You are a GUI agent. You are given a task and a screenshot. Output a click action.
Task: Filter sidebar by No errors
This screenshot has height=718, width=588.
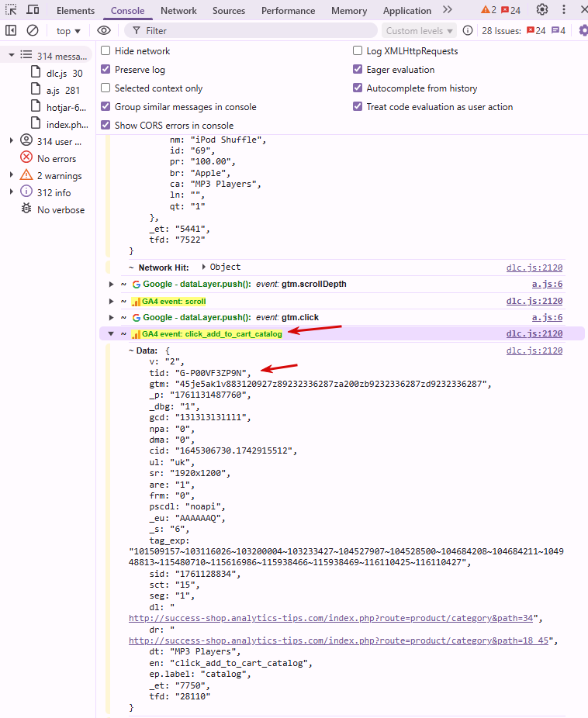click(48, 158)
